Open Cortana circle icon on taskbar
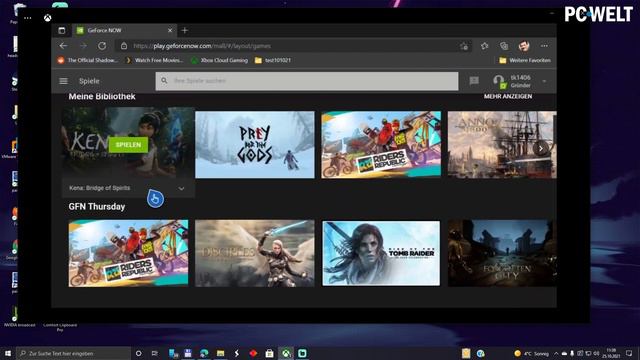 [138, 353]
